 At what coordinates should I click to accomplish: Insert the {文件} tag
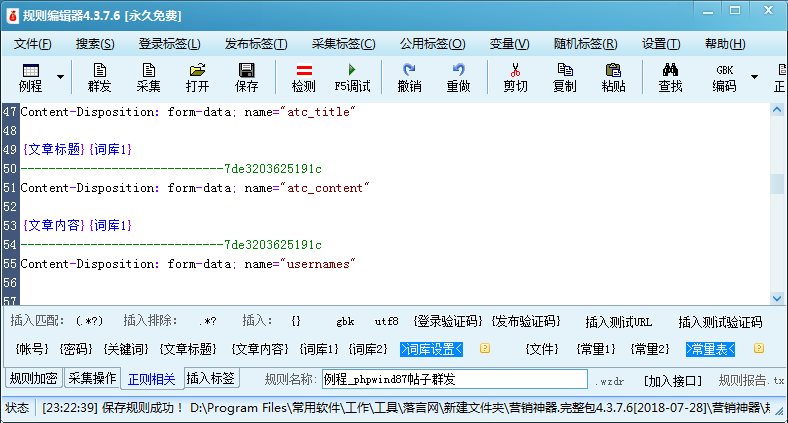[x=542, y=349]
